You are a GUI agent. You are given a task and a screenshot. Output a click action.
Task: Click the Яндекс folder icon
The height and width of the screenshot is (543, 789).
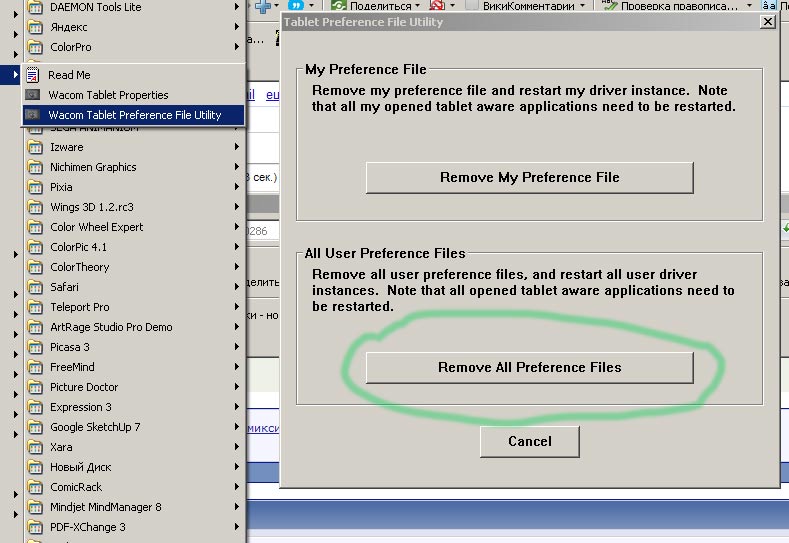pos(35,27)
